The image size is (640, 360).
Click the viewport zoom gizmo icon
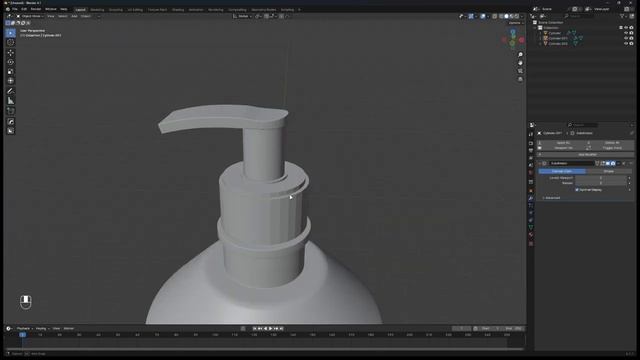pyautogui.click(x=520, y=55)
